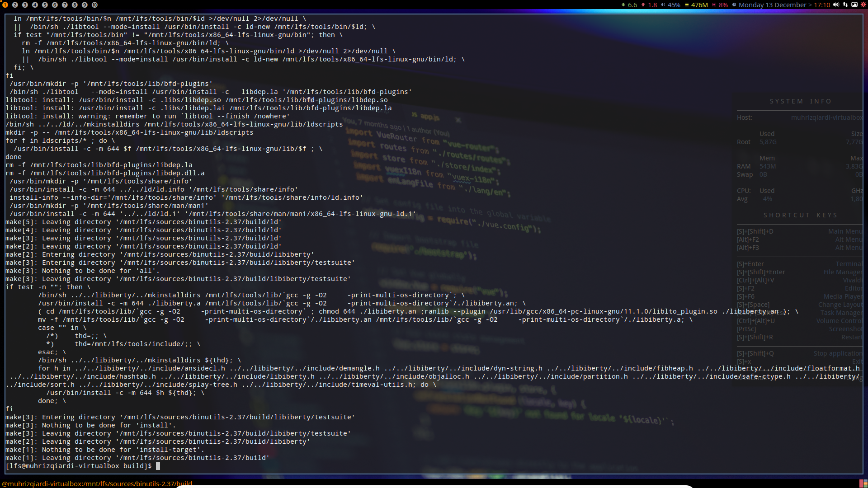Switch to workspace 2
This screenshot has height=488, width=868.
tap(15, 5)
